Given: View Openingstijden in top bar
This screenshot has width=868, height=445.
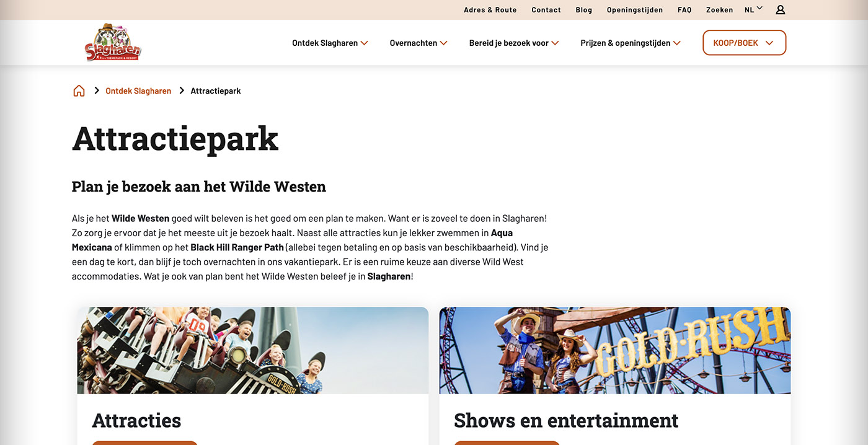Looking at the screenshot, I should 635,10.
